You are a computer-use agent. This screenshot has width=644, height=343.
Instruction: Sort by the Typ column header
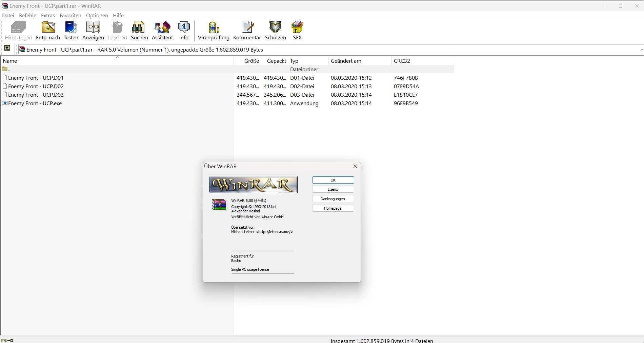[x=308, y=61]
